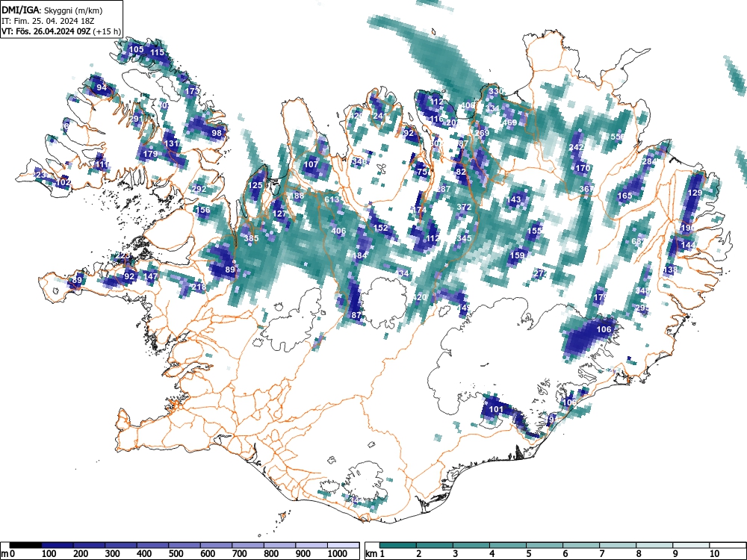Click the visibility value '115' on the map
Viewport: 747px width, 560px height.
click(x=157, y=52)
